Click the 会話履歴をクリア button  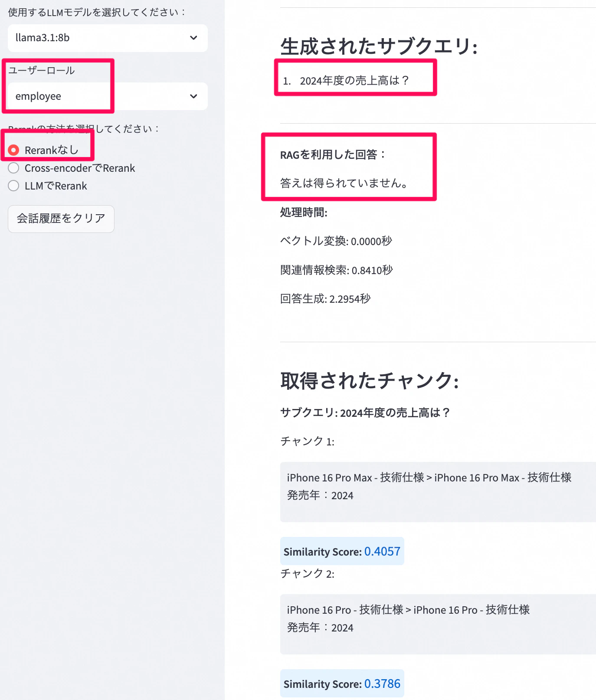pos(61,219)
